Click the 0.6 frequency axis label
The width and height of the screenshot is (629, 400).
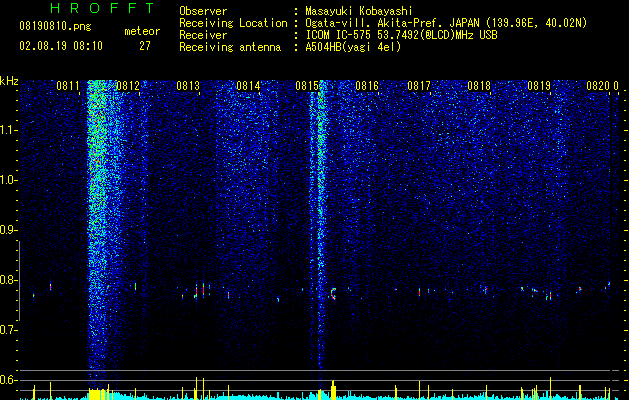tap(8, 380)
